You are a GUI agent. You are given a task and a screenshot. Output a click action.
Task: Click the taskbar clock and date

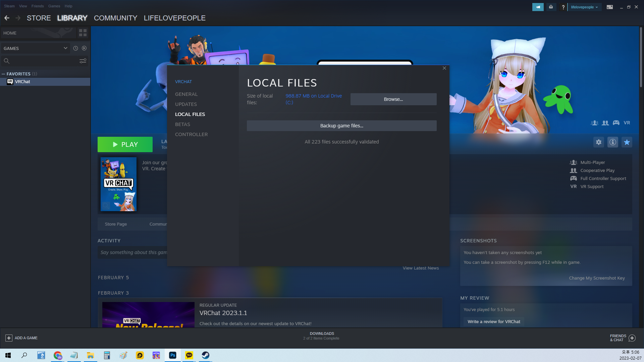pyautogui.click(x=630, y=355)
